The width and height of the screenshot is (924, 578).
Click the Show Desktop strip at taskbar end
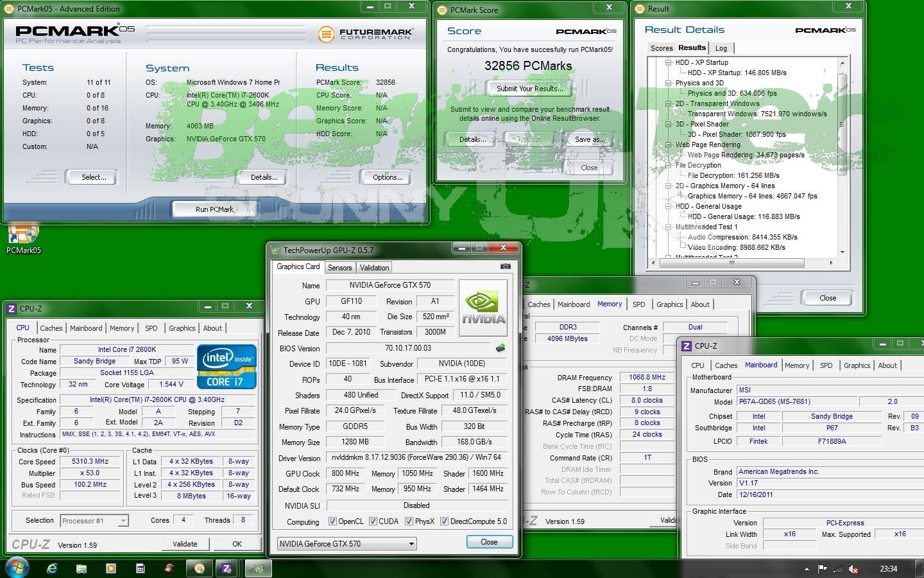[x=920, y=568]
